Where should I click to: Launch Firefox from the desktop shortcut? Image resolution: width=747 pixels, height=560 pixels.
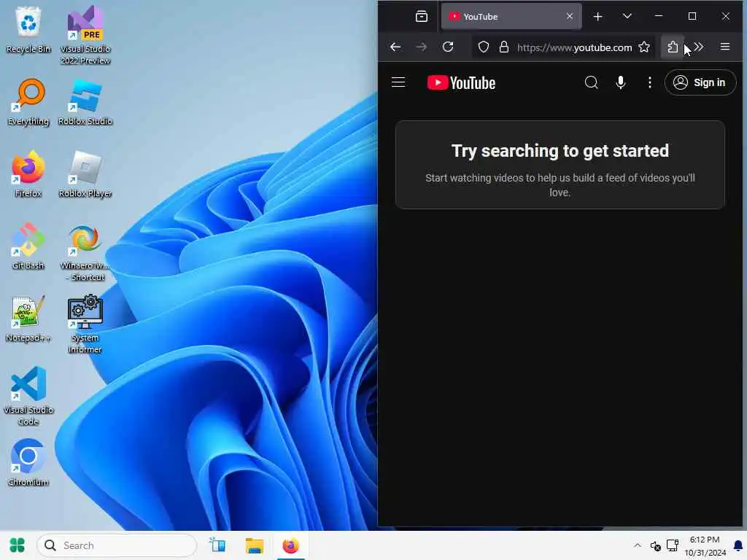point(28,174)
